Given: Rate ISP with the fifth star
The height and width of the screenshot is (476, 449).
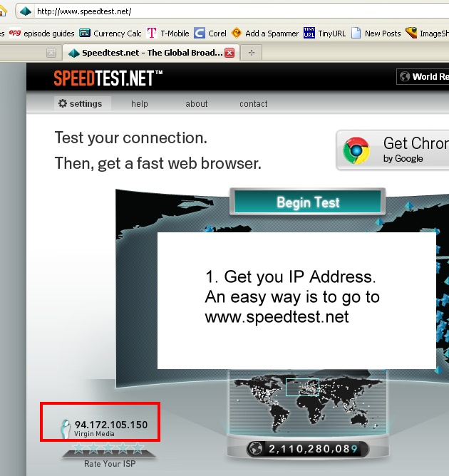Looking at the screenshot, I should [x=138, y=447].
